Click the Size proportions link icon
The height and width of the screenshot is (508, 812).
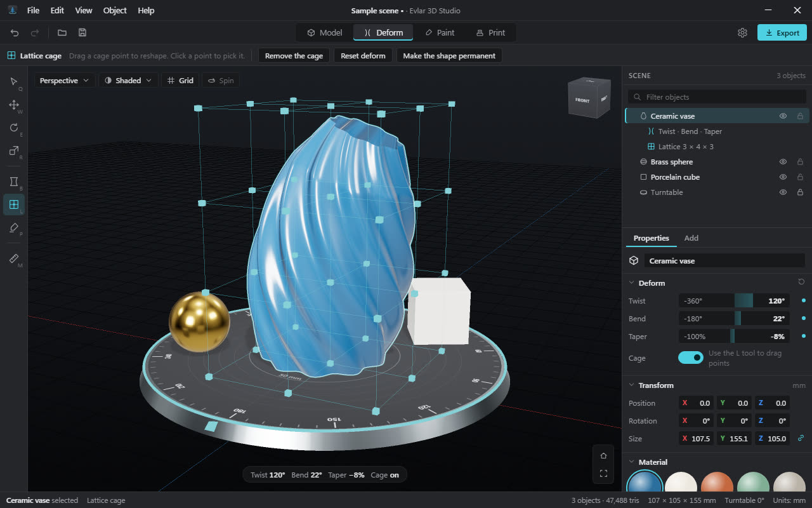point(801,438)
